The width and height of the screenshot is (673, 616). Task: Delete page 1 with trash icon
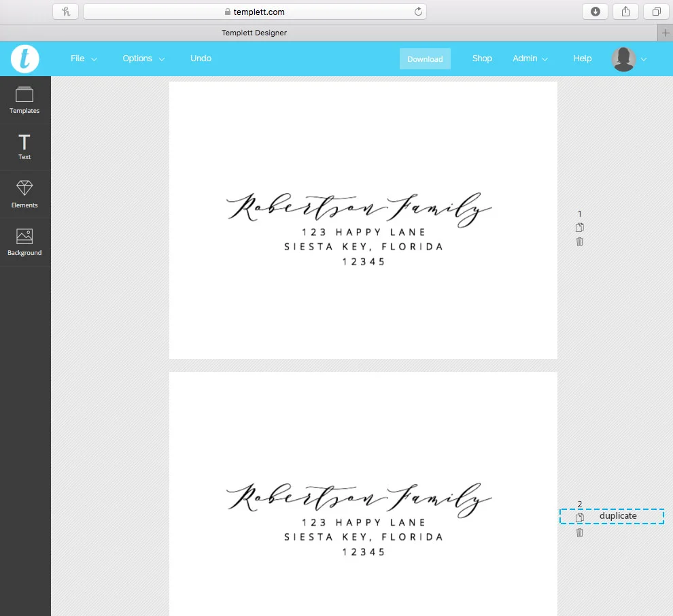[x=579, y=241]
